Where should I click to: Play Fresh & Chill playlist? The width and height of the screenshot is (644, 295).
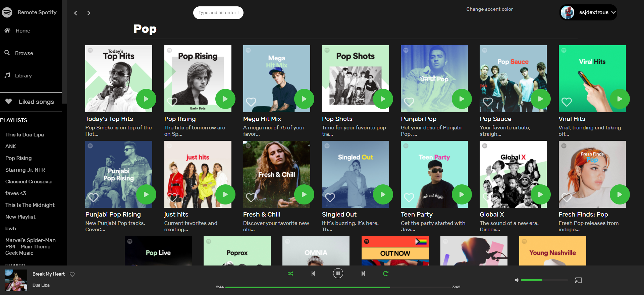point(304,194)
